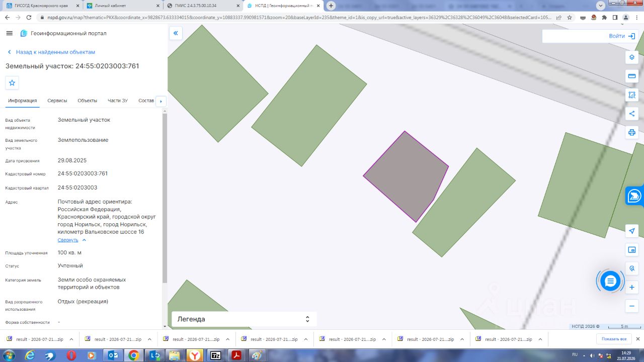The image size is (644, 362).
Task: Click the date value 29.08.2025
Action: [x=72, y=160]
